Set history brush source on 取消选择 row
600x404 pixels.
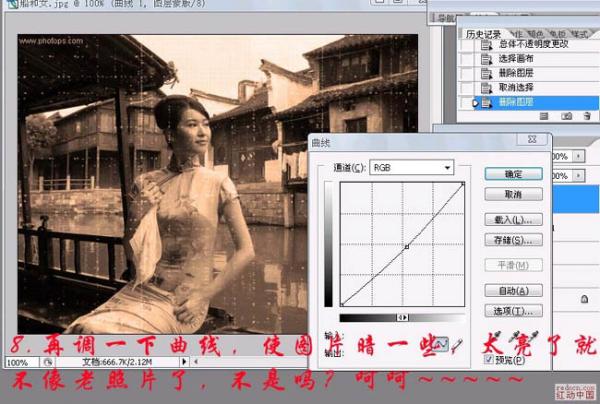pos(468,88)
